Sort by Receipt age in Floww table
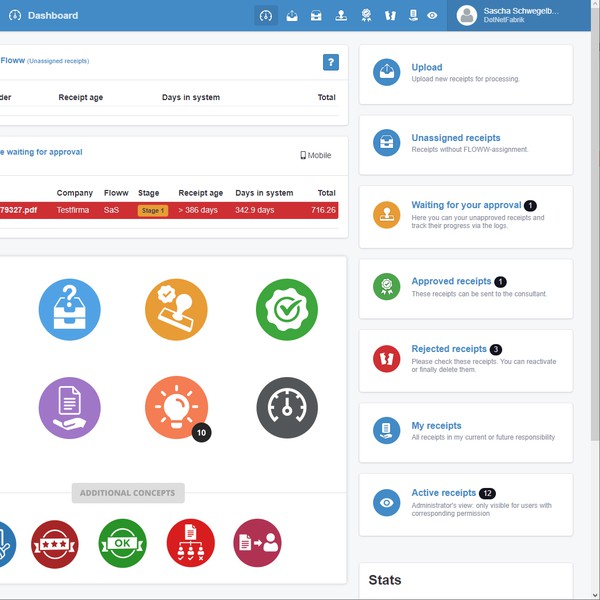This screenshot has width=600, height=600. point(81,97)
